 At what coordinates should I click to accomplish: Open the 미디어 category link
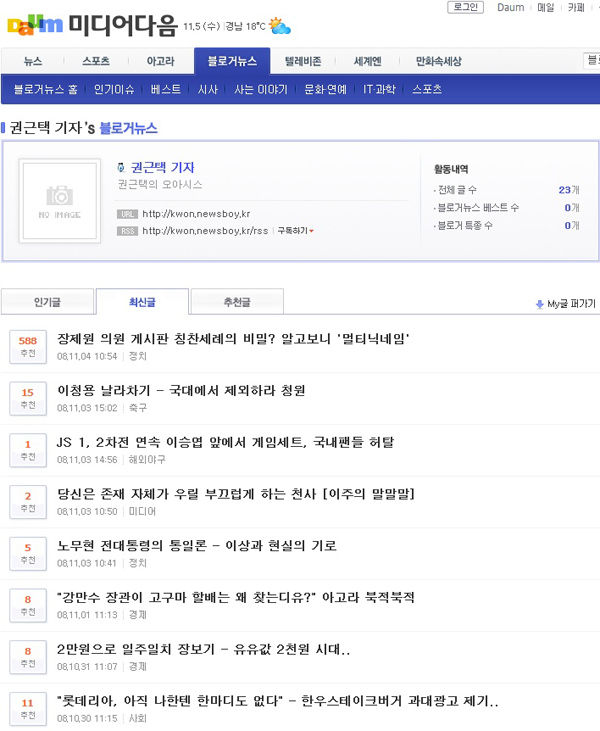142,511
